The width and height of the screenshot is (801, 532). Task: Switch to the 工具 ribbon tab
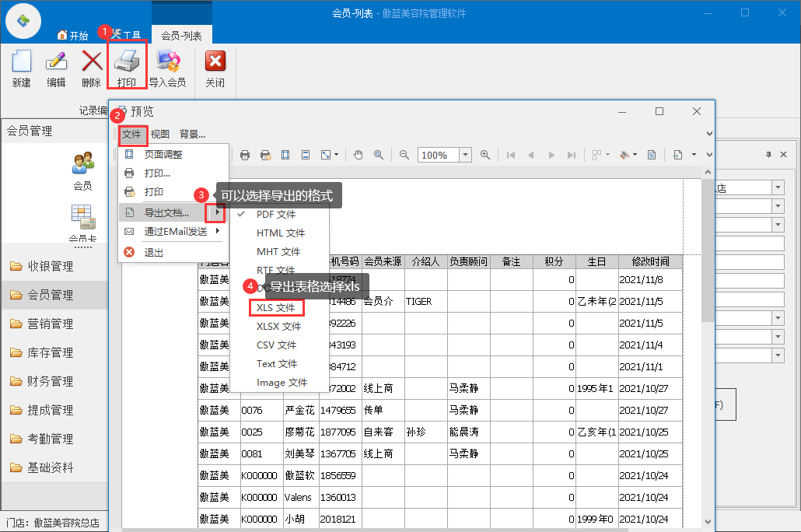(x=126, y=35)
